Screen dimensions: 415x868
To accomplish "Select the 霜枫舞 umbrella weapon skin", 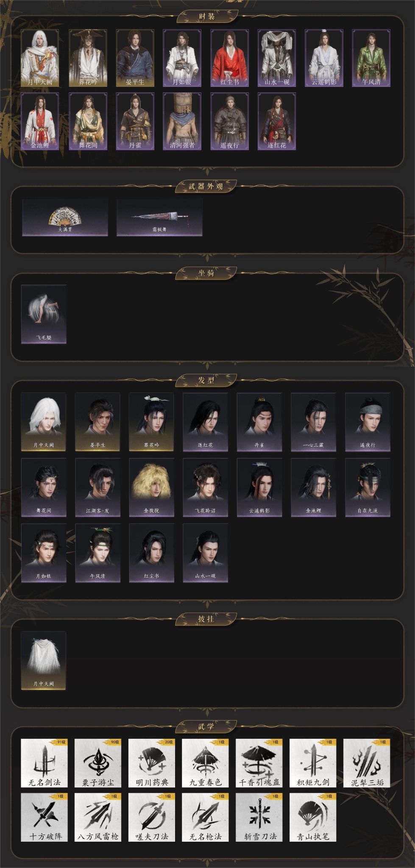I will pyautogui.click(x=159, y=217).
